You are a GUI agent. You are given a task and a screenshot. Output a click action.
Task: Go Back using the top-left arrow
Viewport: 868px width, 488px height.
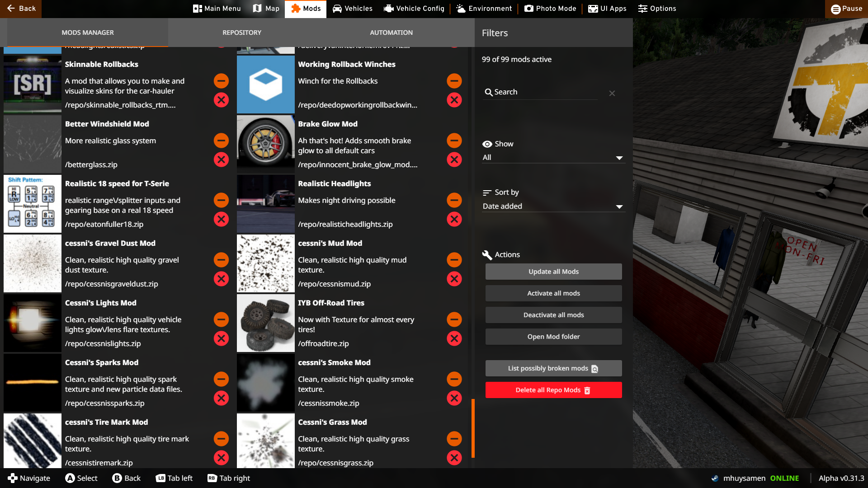[x=21, y=9]
